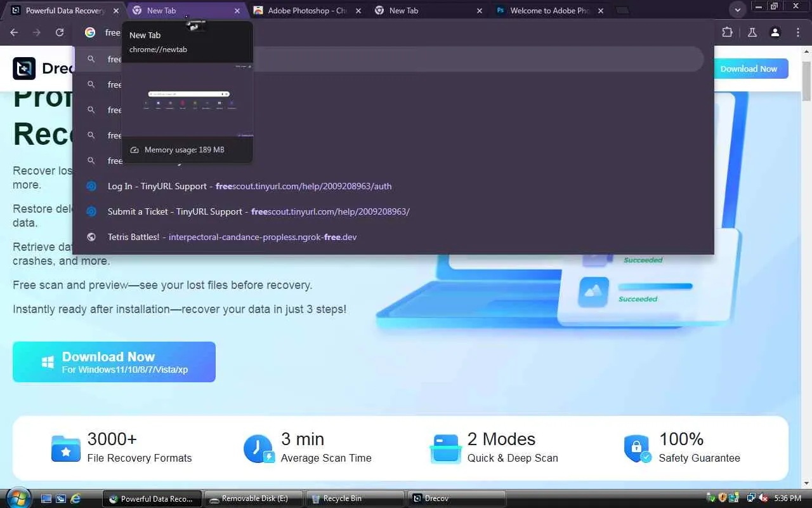Open Recycle Bin window from the taskbar

(355, 498)
